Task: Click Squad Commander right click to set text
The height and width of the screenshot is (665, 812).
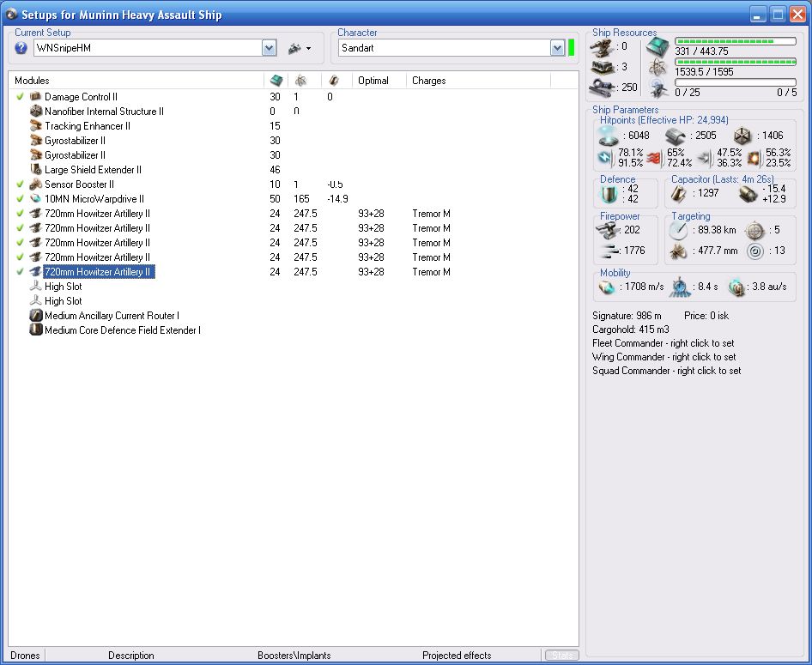Action: (x=666, y=371)
